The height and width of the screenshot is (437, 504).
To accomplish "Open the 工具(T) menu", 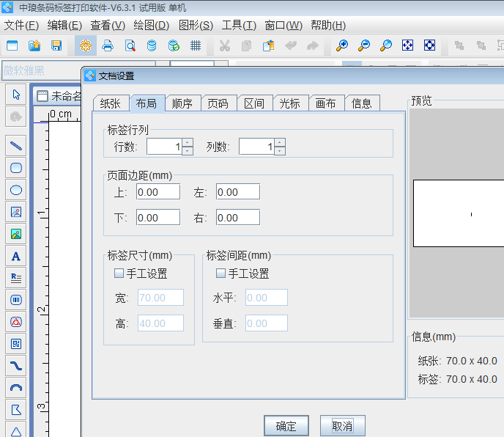I will pyautogui.click(x=239, y=25).
